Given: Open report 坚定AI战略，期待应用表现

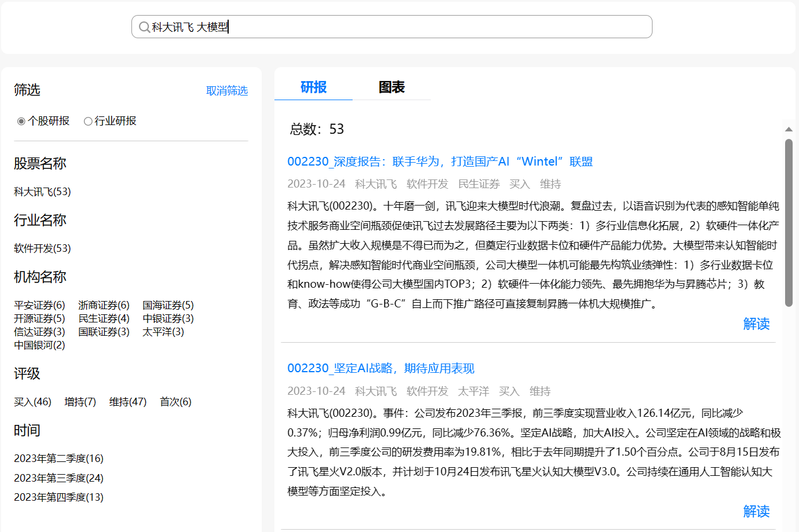Looking at the screenshot, I should (381, 368).
